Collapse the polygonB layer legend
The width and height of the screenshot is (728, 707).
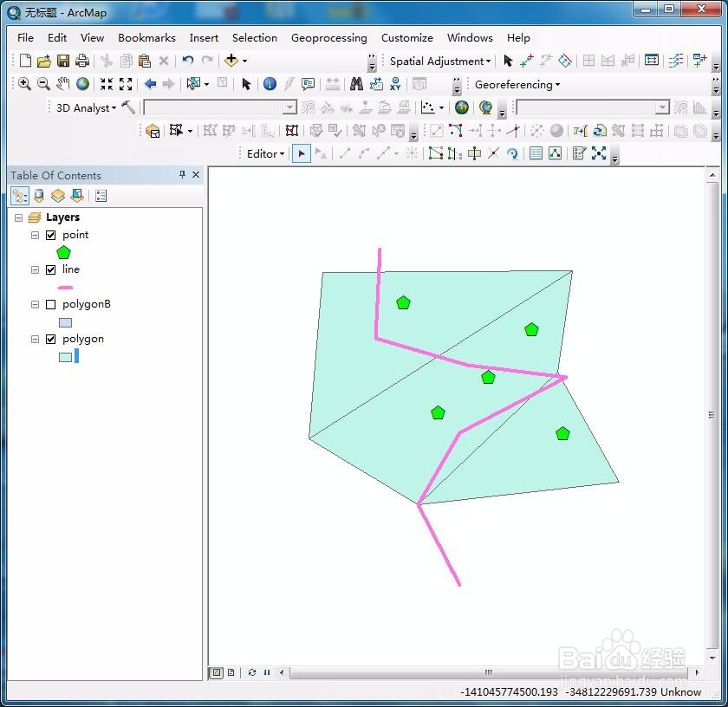point(35,304)
